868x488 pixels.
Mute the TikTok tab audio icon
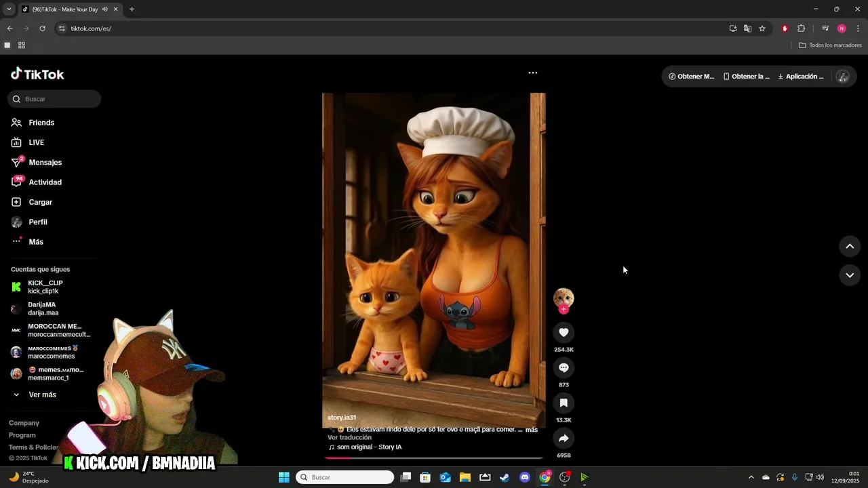pos(104,9)
